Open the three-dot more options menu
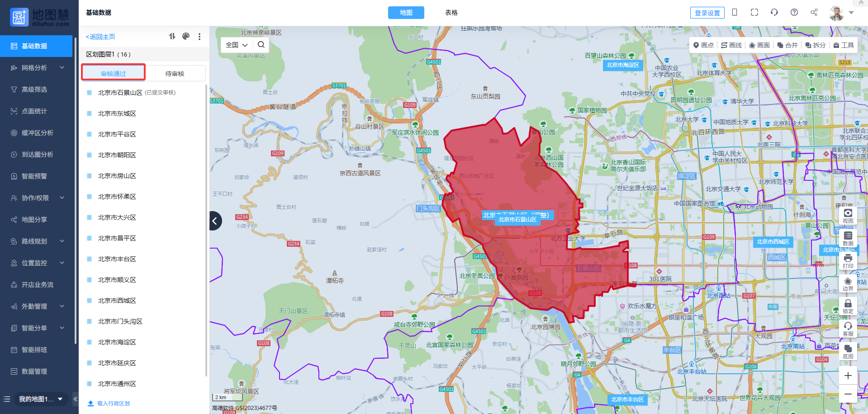Viewport: 868px width, 414px height. (x=199, y=37)
